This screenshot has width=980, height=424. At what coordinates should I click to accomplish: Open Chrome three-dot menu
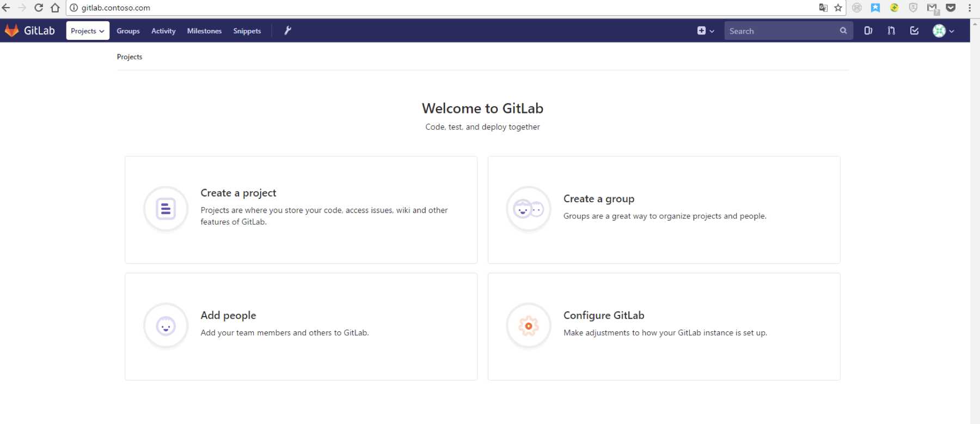pyautogui.click(x=970, y=8)
